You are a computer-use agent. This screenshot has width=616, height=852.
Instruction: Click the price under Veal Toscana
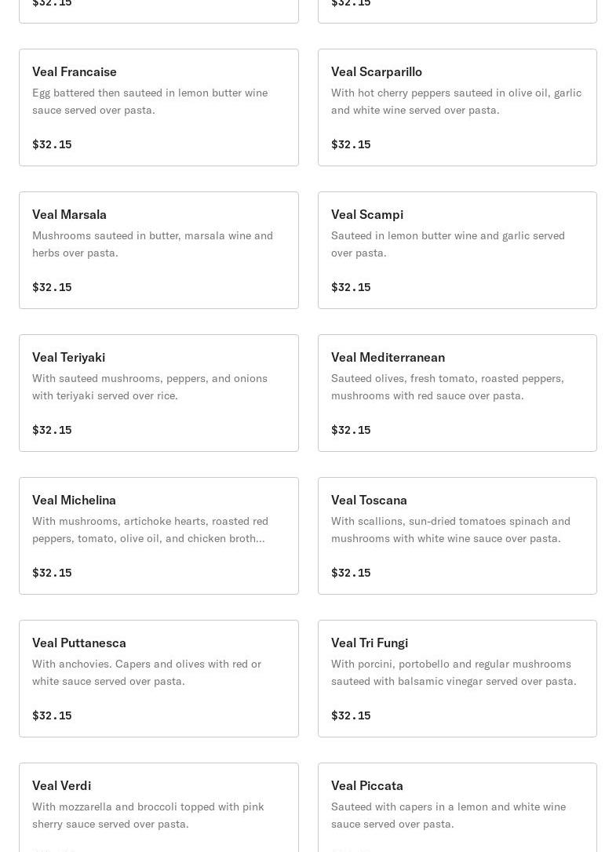point(351,573)
